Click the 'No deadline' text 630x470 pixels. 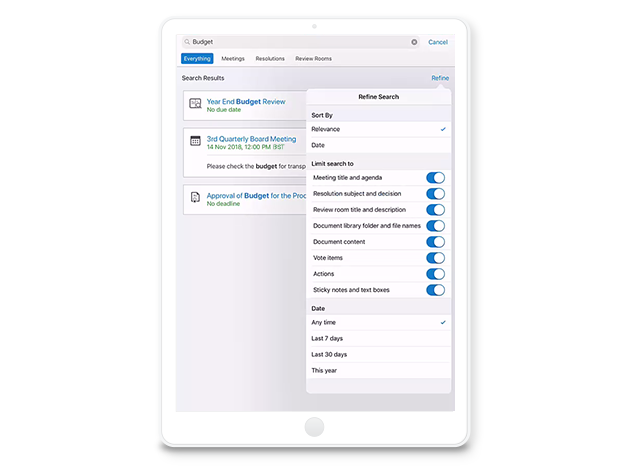click(223, 204)
